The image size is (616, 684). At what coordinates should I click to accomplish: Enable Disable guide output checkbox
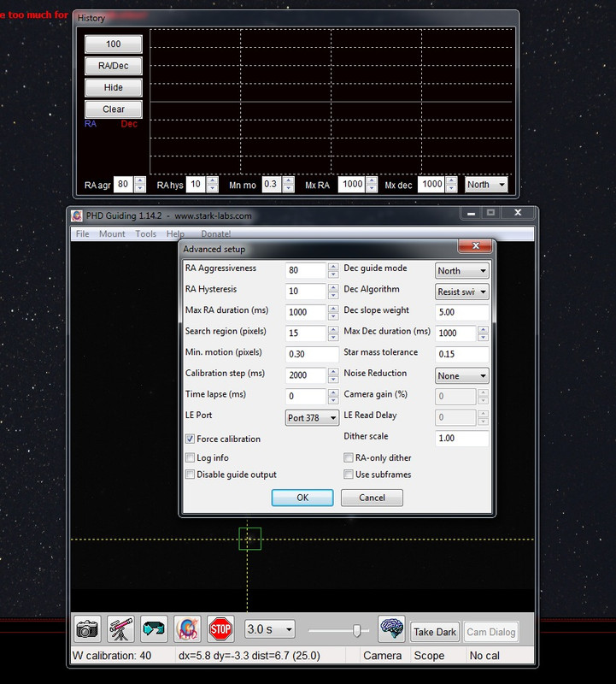pos(190,475)
